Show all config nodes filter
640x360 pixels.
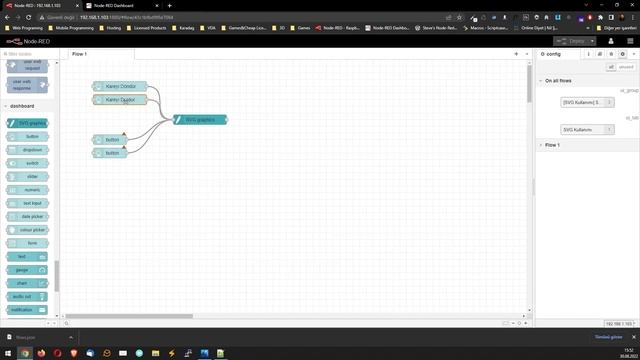pyautogui.click(x=611, y=67)
